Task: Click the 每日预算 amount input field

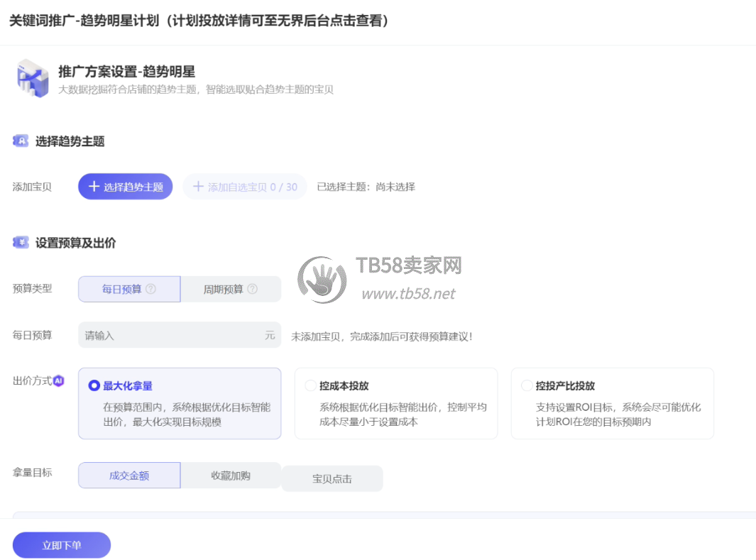Action: point(170,335)
